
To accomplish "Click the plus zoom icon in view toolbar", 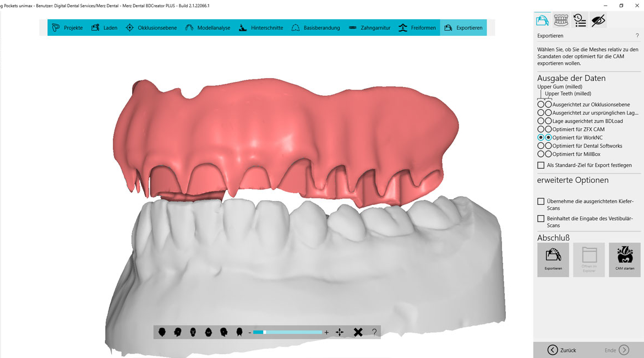I will coord(326,333).
